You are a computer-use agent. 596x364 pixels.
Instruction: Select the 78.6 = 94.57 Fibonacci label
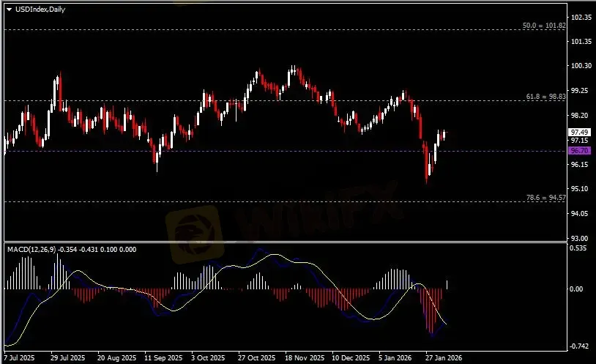[x=545, y=198]
